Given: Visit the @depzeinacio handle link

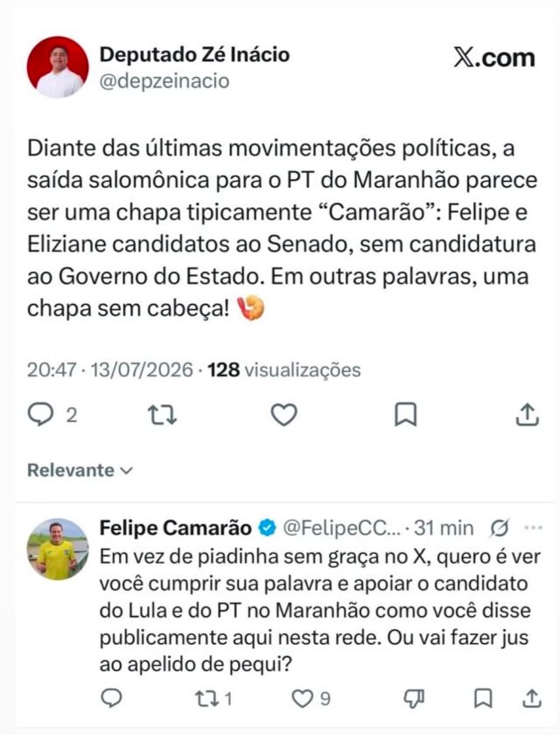Looking at the screenshot, I should click(x=164, y=81).
